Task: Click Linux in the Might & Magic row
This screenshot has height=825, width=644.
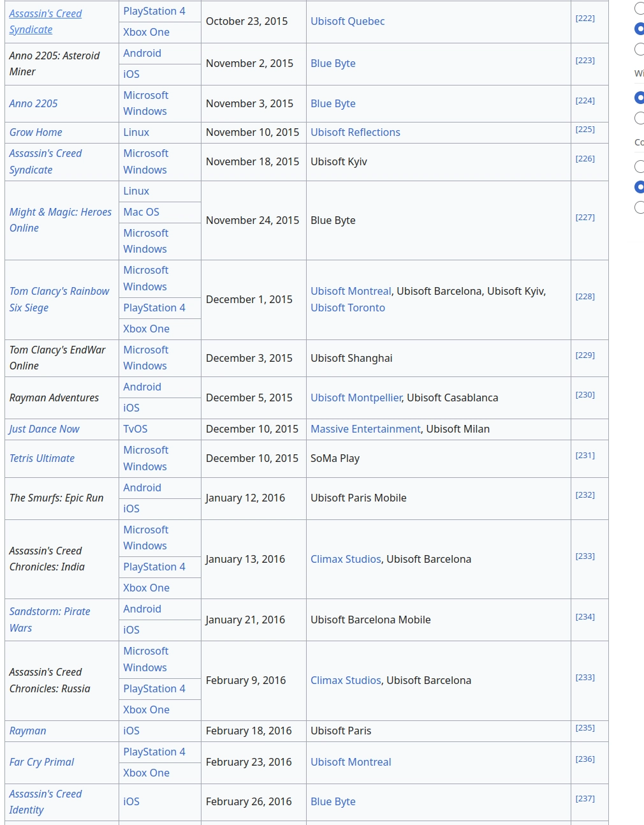Action: [x=136, y=191]
